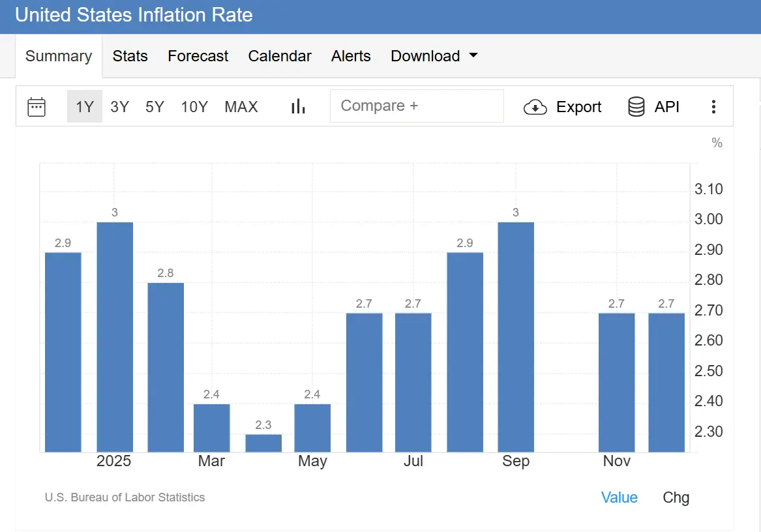Switch chart range to 5Y
This screenshot has width=761, height=532.
pos(155,107)
